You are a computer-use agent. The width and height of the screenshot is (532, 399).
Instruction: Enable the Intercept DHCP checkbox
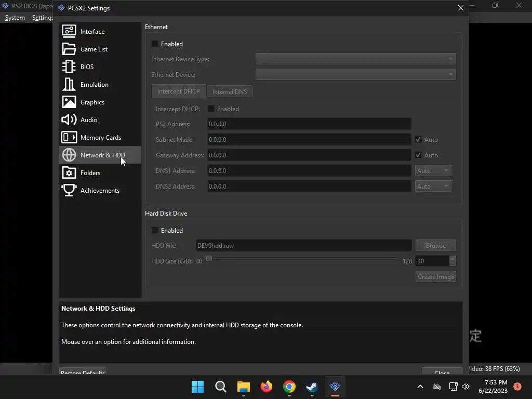coord(211,109)
